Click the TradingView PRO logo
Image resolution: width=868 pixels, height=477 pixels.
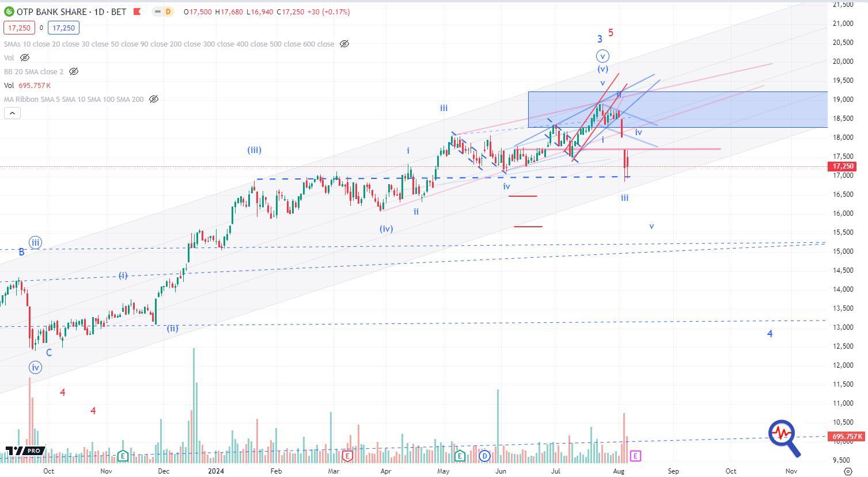pyautogui.click(x=25, y=451)
